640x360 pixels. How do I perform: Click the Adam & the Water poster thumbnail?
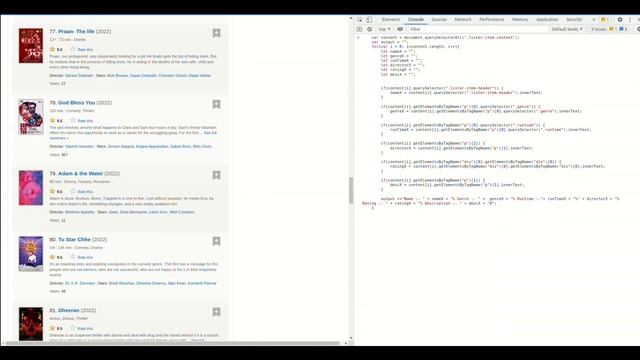[31, 188]
